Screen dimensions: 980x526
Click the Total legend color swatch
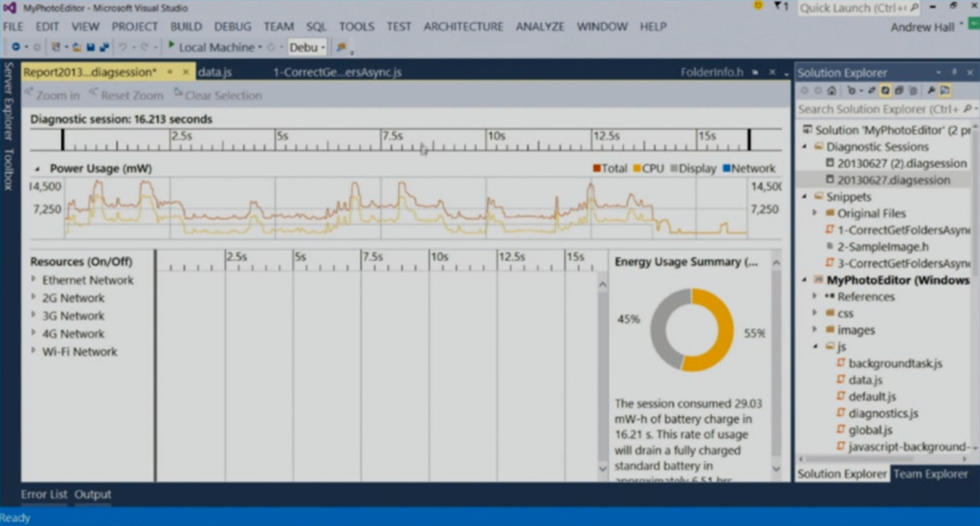pyautogui.click(x=596, y=168)
